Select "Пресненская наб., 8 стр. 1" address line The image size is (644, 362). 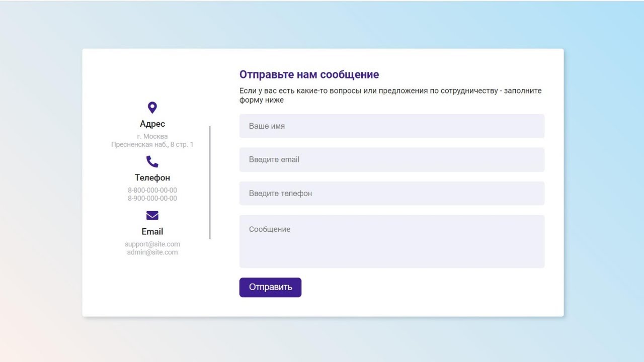[x=152, y=144]
